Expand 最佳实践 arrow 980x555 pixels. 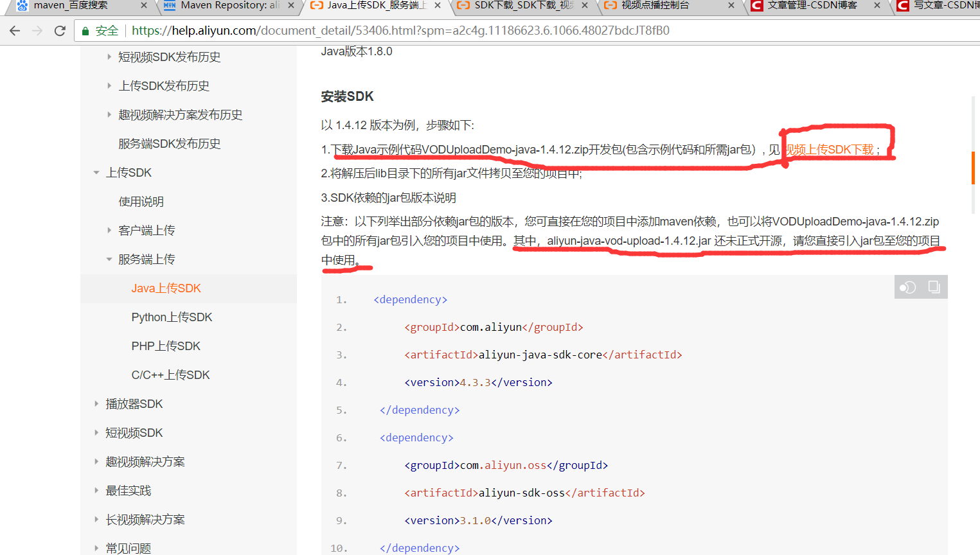click(x=96, y=490)
